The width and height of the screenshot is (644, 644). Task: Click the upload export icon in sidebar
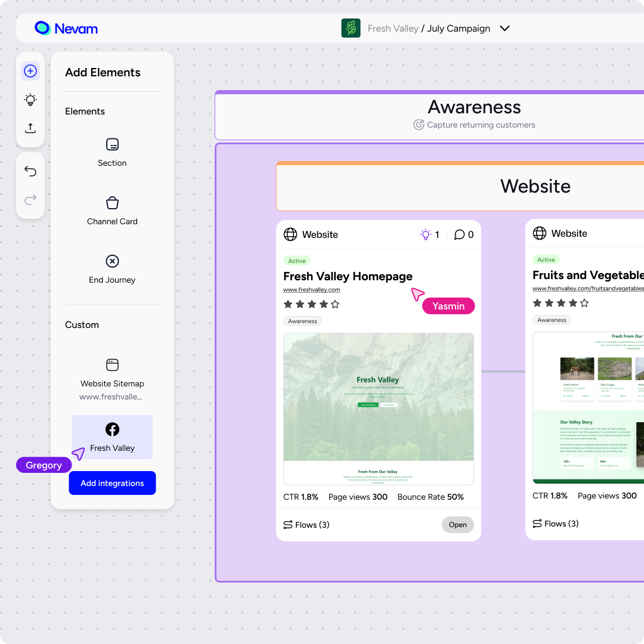pyautogui.click(x=30, y=128)
